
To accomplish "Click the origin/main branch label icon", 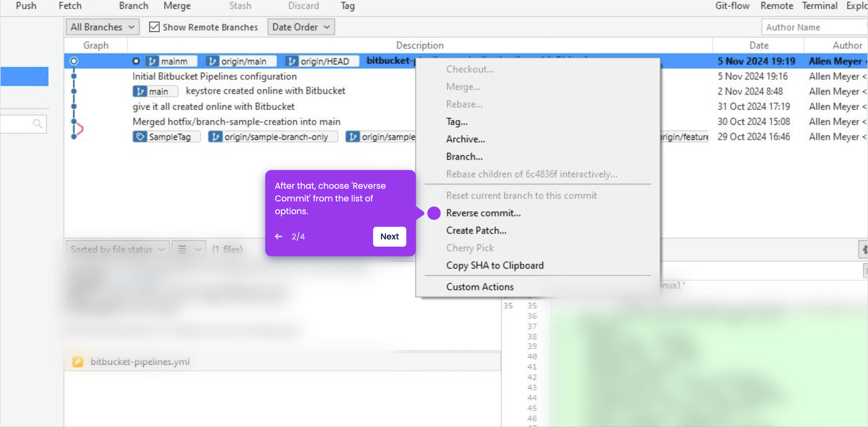I will tap(212, 61).
